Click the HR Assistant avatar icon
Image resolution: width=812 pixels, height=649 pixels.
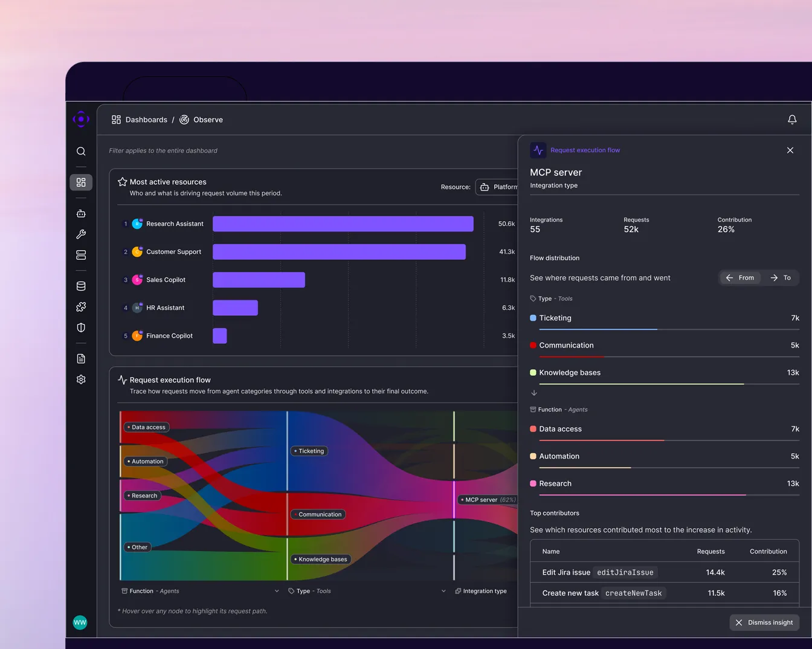[x=137, y=308]
